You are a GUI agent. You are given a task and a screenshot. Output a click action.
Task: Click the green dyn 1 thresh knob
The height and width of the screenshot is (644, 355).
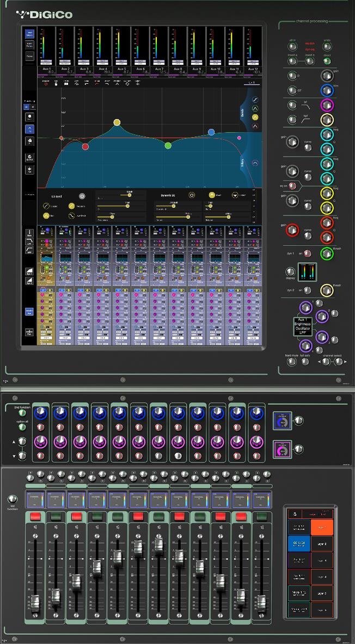tap(327, 253)
